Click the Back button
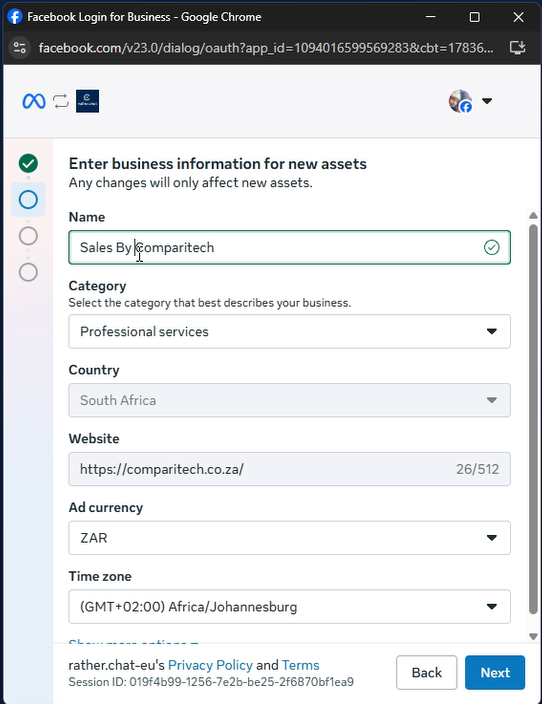The width and height of the screenshot is (542, 704). [427, 673]
